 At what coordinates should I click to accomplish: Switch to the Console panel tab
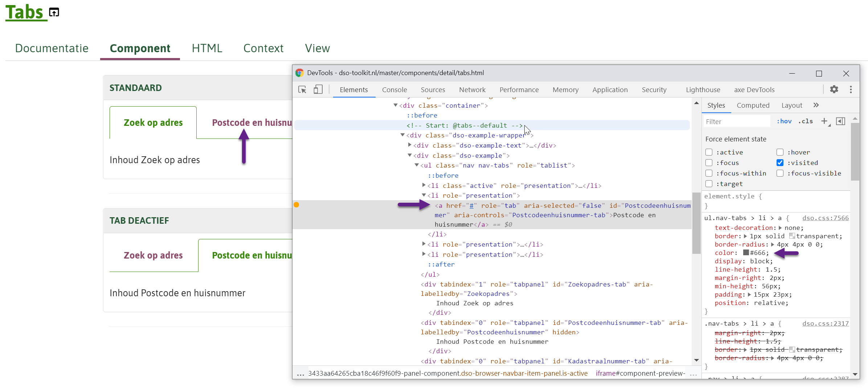coord(394,90)
